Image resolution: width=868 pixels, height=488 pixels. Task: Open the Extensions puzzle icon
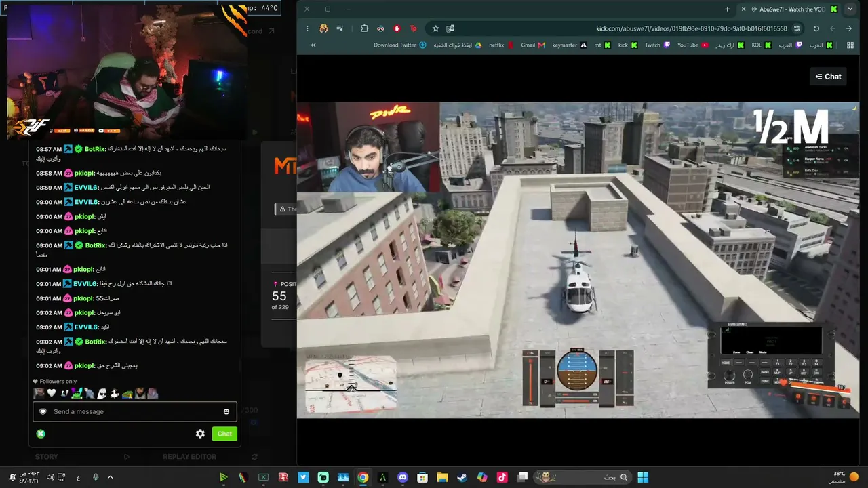364,28
